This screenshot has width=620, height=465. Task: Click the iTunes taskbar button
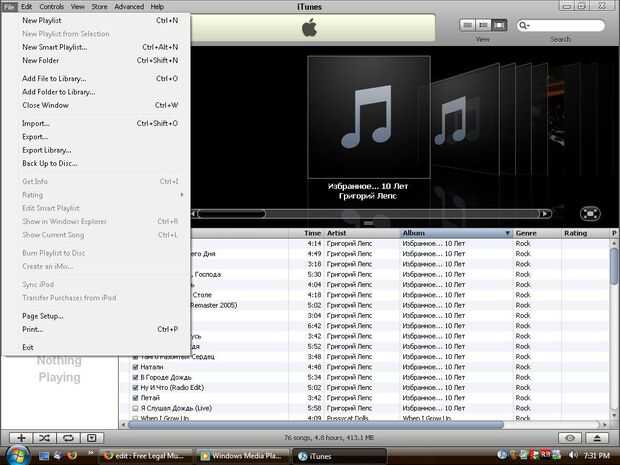[339, 456]
